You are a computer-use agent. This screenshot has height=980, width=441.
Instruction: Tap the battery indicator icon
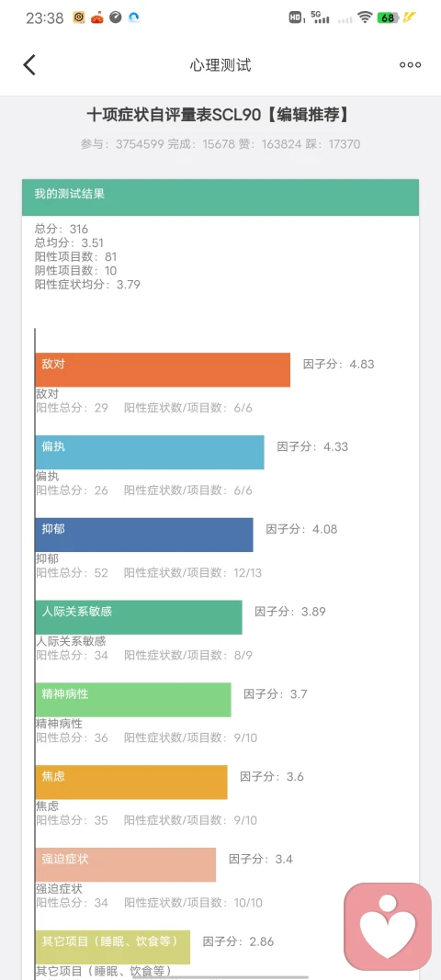[x=388, y=17]
